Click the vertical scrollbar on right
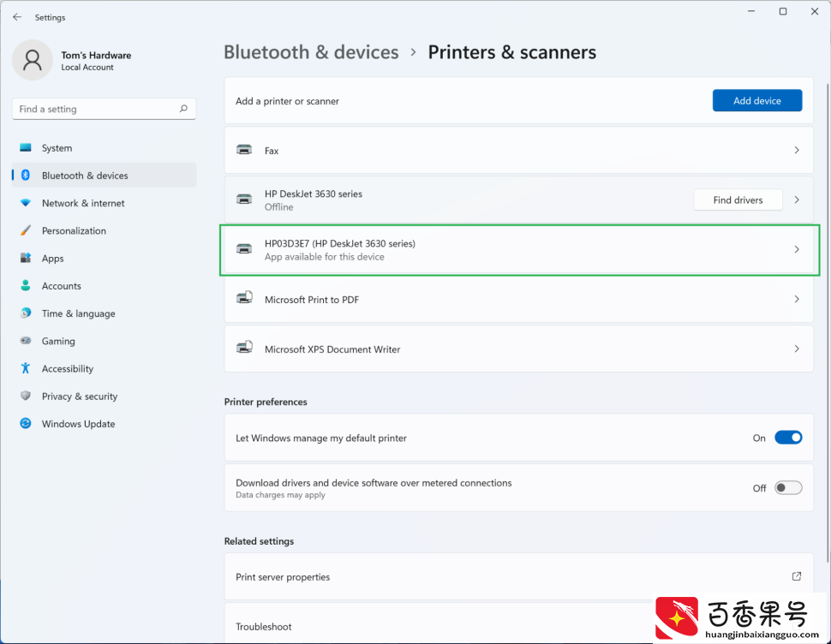The height and width of the screenshot is (644, 831). (827, 323)
